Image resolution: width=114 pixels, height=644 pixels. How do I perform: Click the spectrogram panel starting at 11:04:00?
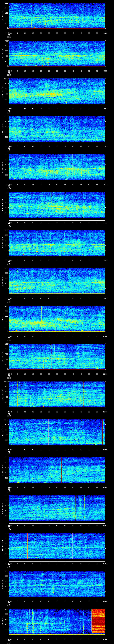tap(57, 129)
